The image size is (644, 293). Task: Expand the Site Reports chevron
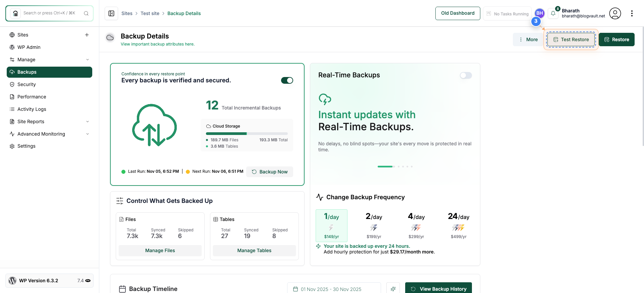(88, 122)
